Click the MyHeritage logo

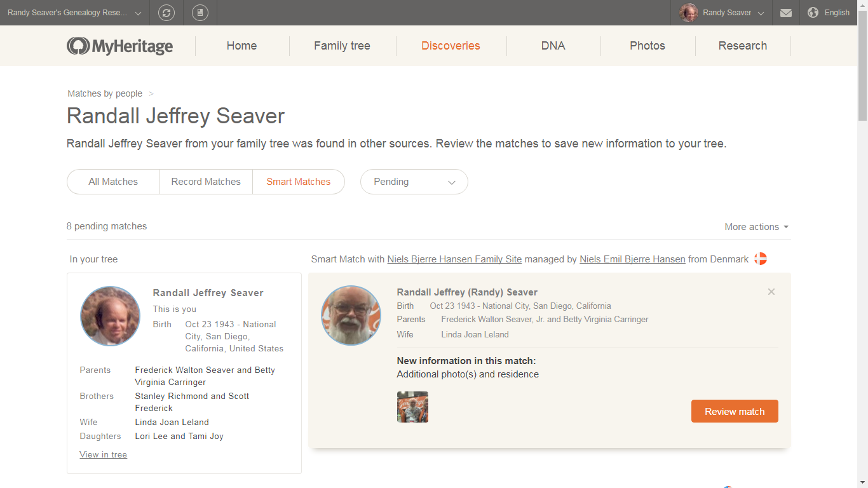click(x=120, y=46)
